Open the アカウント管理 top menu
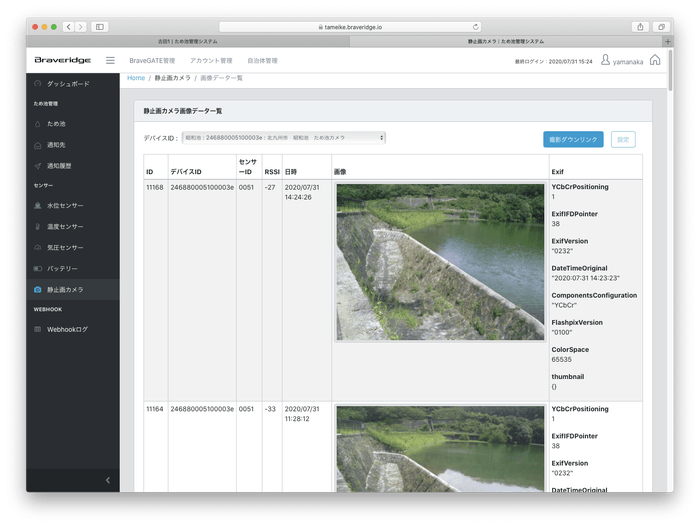Viewport: 700px width, 527px height. tap(211, 61)
